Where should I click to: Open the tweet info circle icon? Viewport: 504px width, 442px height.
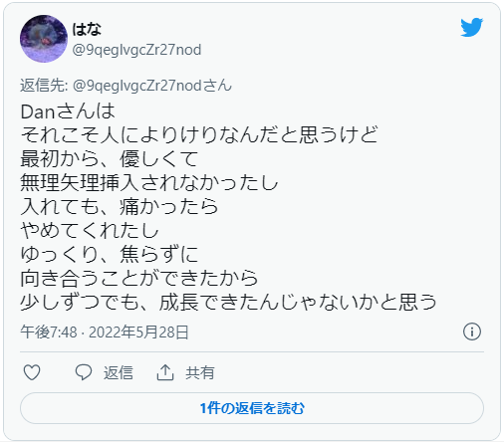point(472,331)
